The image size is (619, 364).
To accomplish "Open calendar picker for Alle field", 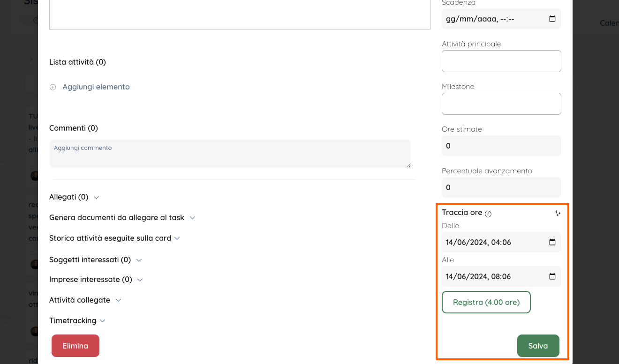I will (552, 276).
